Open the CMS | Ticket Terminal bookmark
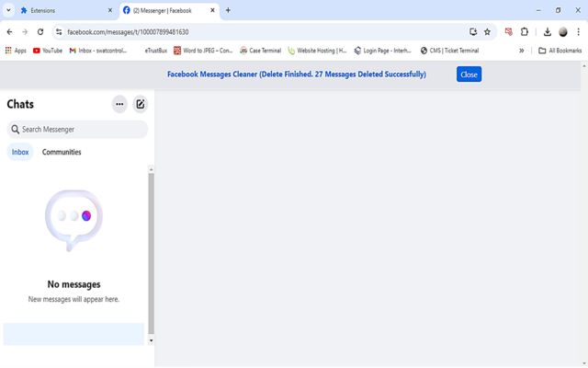Viewport: 588px width, 368px height. (449, 51)
